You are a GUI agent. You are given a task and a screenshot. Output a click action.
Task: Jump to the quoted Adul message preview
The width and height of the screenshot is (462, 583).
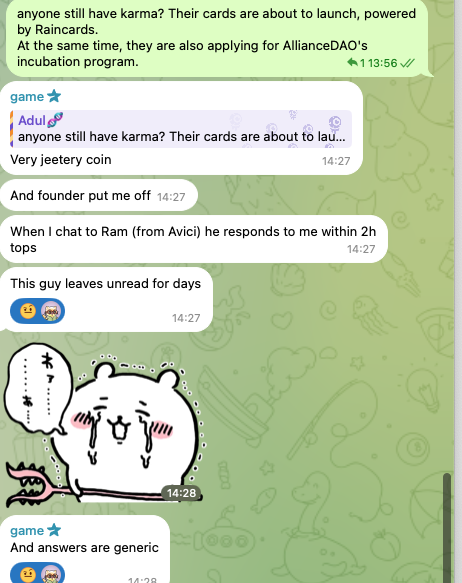[x=181, y=129]
